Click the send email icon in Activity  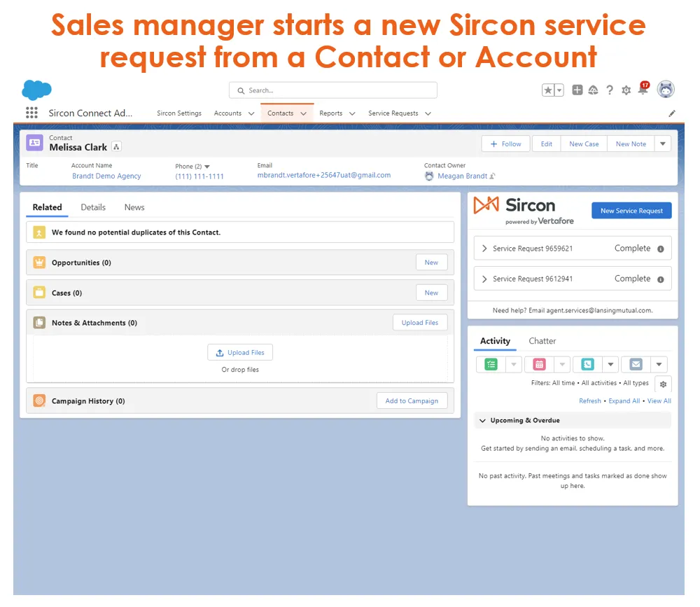(636, 365)
